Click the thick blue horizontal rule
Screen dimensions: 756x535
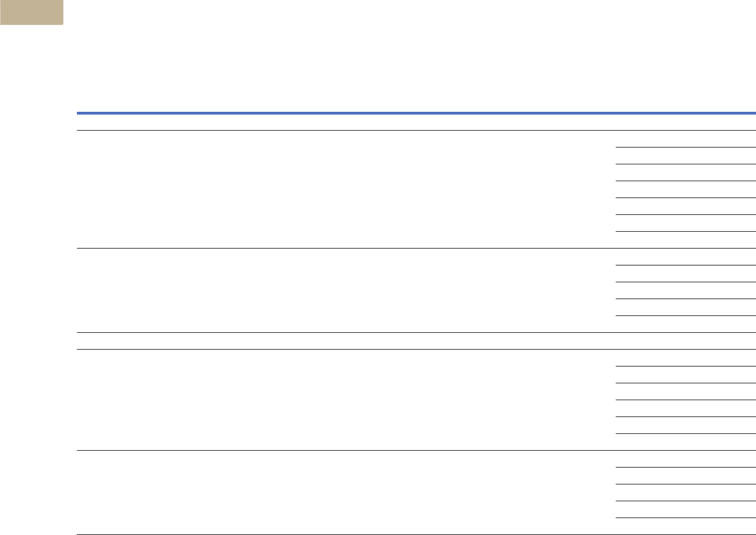point(416,113)
